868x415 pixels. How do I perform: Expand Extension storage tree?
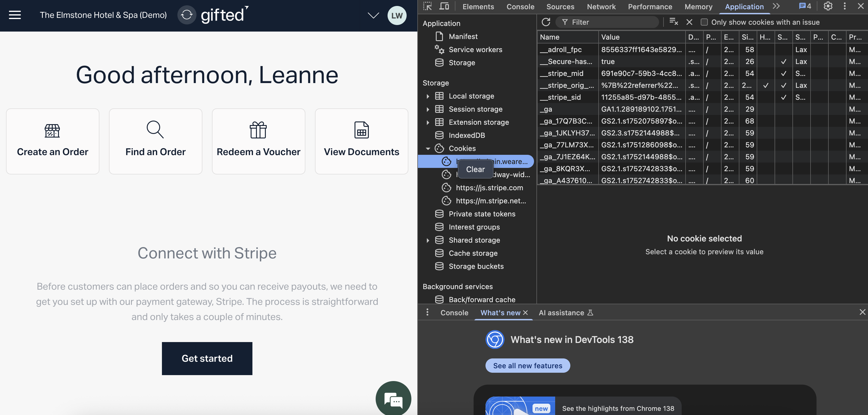tap(427, 122)
